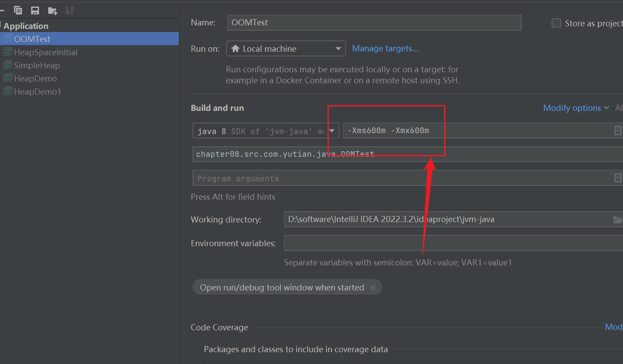Click the Environment variables input field
The image size is (623, 364).
click(x=453, y=243)
